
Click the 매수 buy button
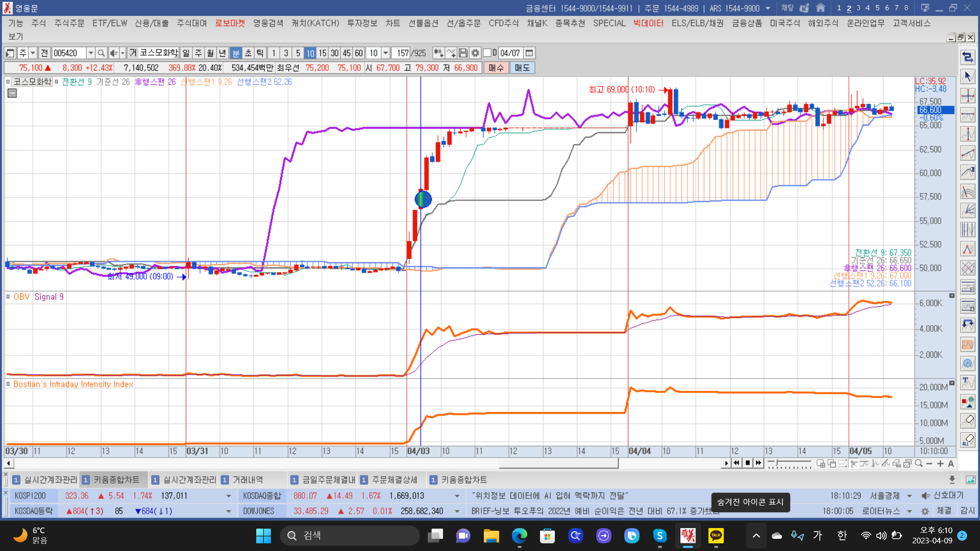(496, 68)
